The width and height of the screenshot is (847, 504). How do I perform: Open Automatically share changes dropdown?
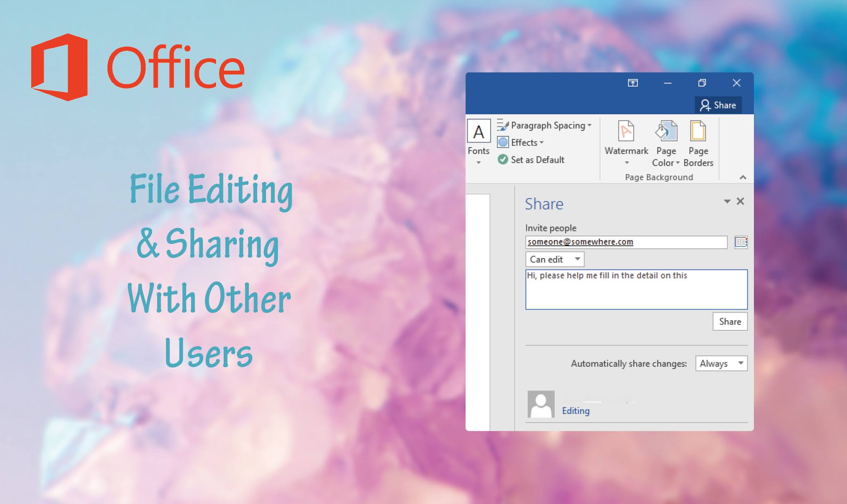[721, 363]
